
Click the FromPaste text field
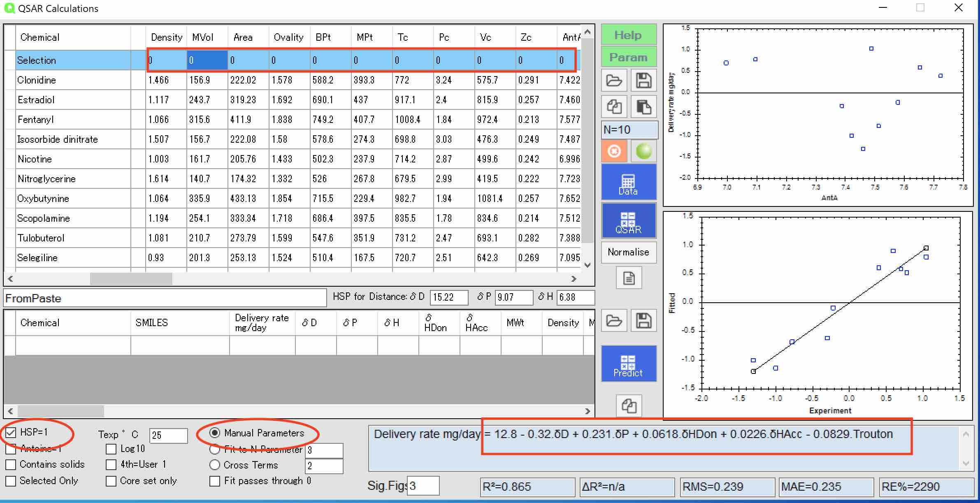click(165, 298)
